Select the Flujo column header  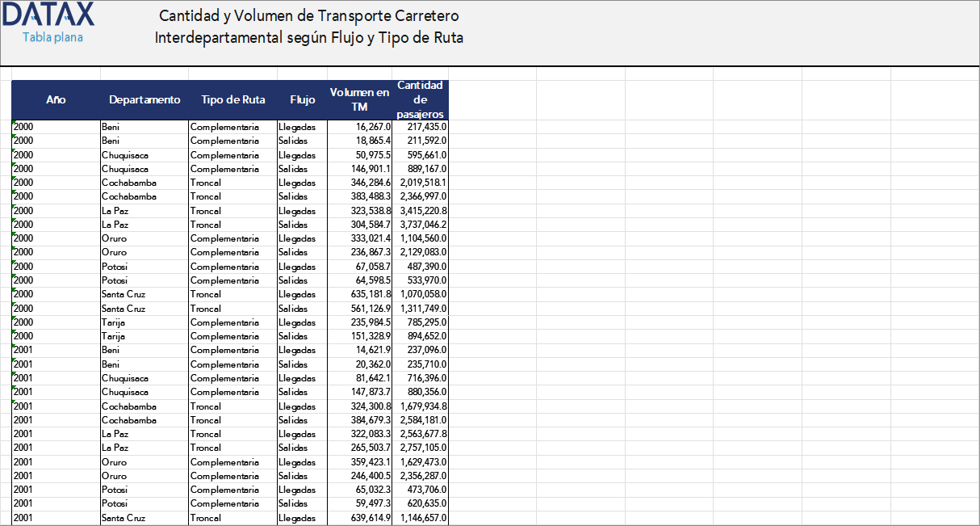tap(302, 99)
